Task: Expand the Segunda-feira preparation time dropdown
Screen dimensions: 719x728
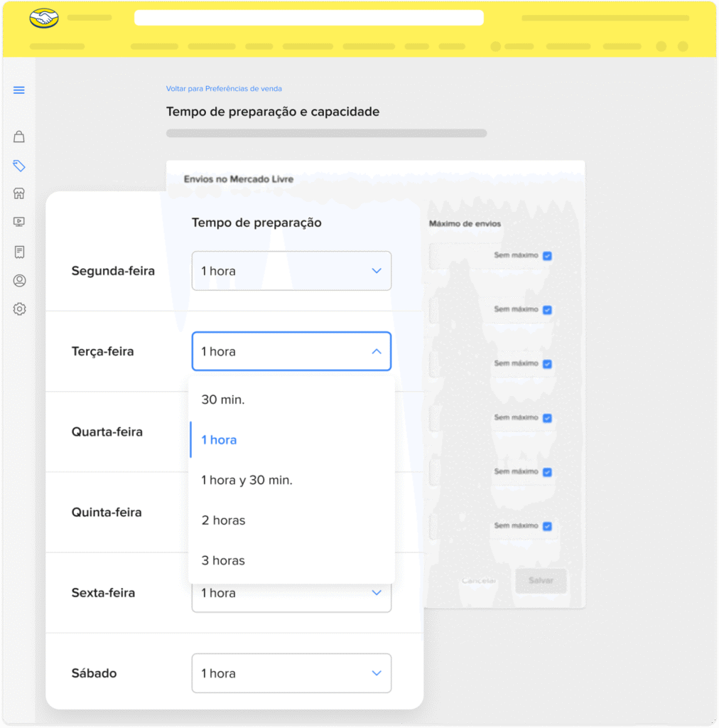Action: click(291, 271)
